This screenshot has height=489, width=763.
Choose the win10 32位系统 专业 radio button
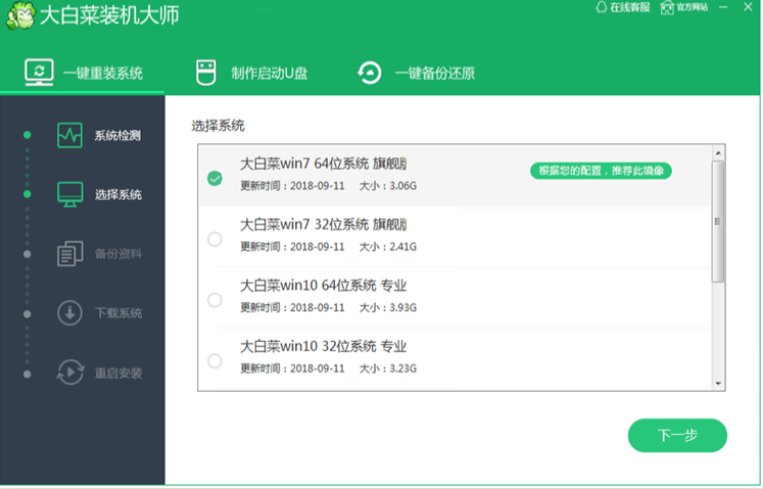tap(214, 361)
